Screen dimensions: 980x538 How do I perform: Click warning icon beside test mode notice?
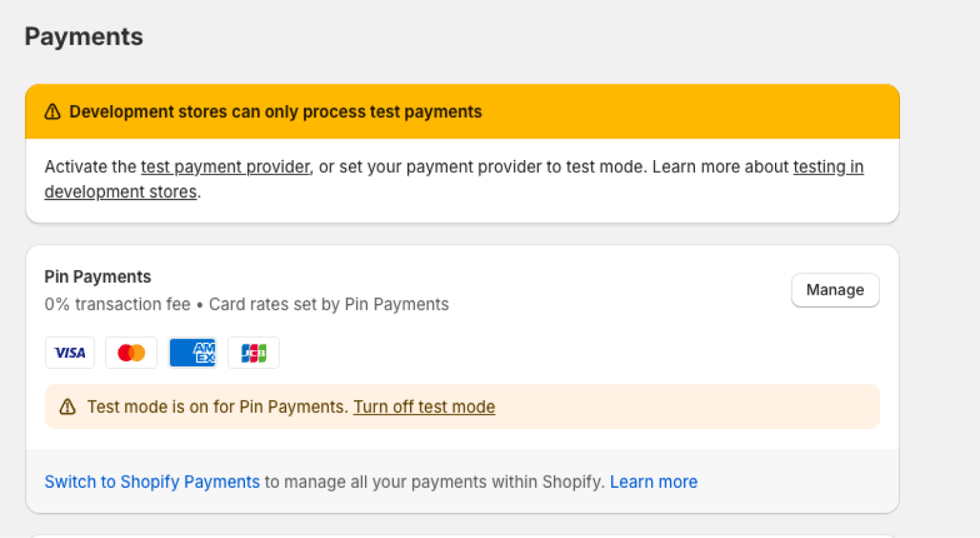coord(68,407)
